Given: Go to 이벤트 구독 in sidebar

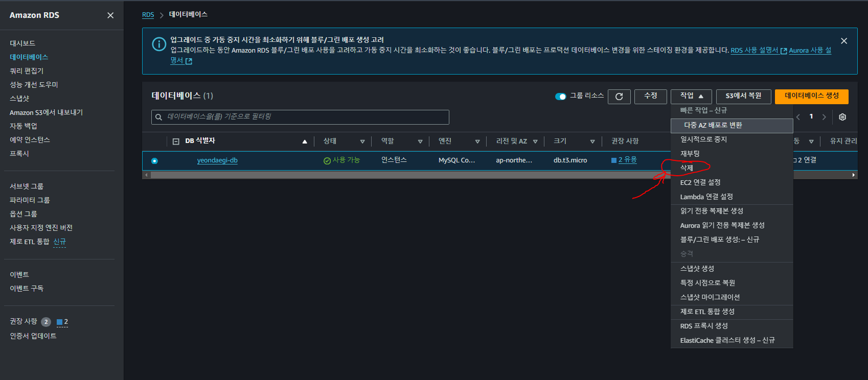Looking at the screenshot, I should click(x=27, y=289).
